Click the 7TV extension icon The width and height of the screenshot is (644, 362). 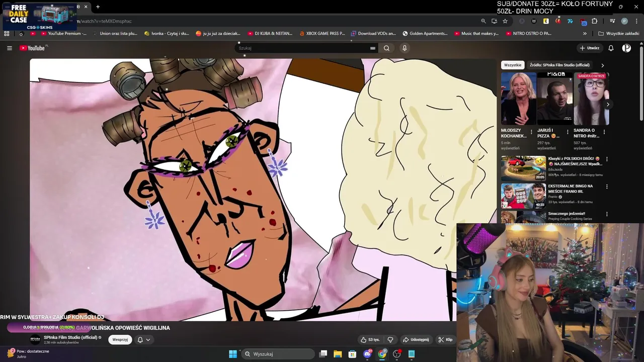tap(570, 21)
